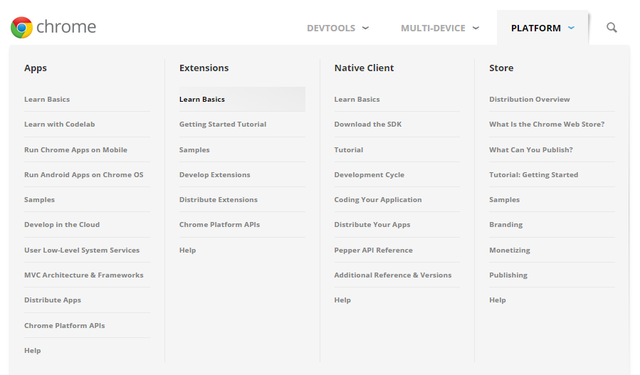Open Help under Store
The image size is (640, 375).
click(498, 300)
